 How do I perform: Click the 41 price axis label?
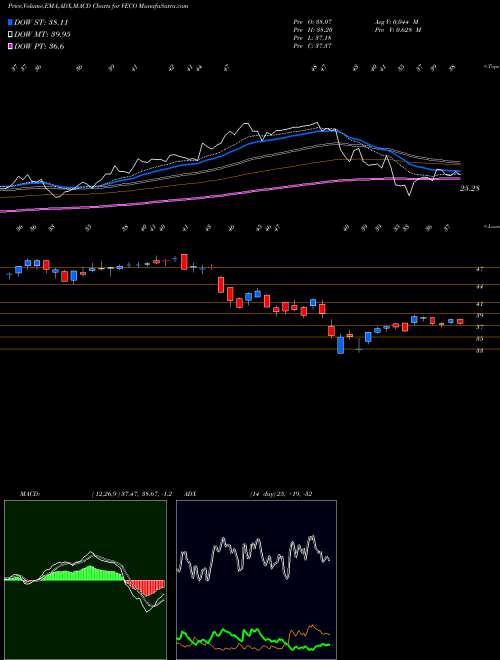pos(479,303)
